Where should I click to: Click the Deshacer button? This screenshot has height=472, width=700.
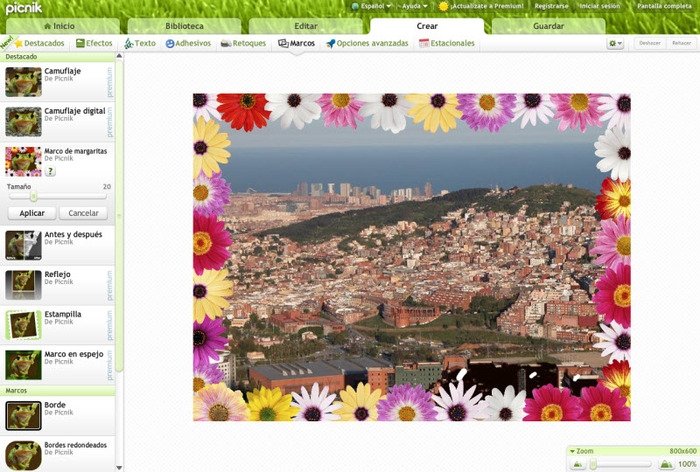pyautogui.click(x=650, y=43)
